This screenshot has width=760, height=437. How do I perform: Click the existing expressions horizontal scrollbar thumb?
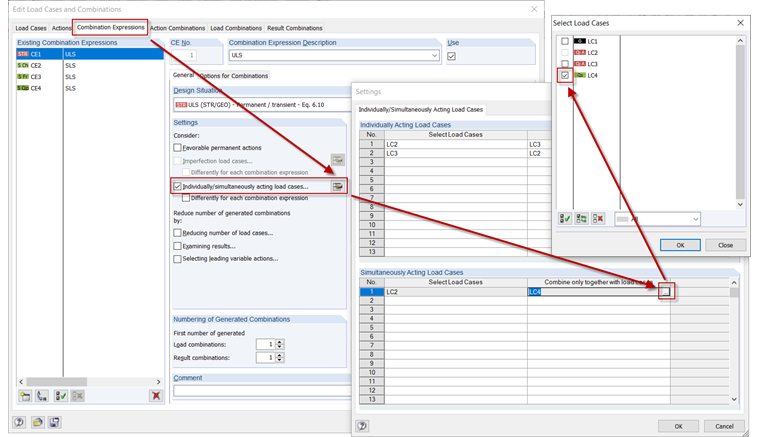click(x=57, y=382)
